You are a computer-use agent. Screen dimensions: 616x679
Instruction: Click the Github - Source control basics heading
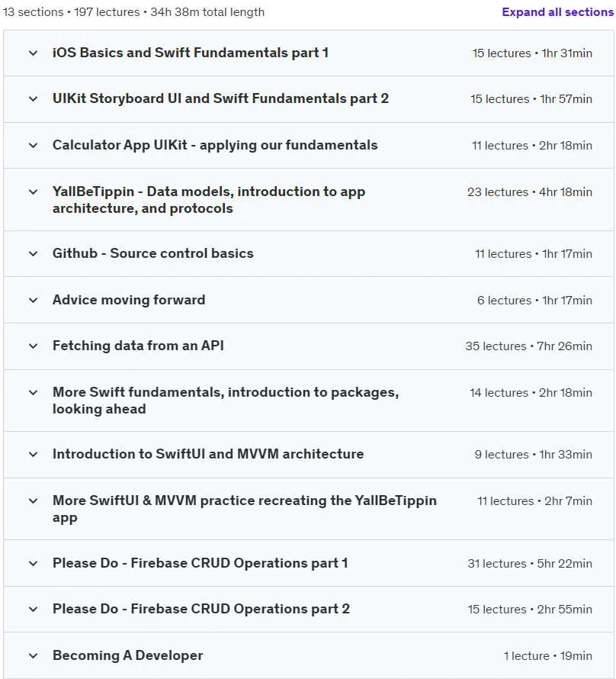[x=152, y=253]
